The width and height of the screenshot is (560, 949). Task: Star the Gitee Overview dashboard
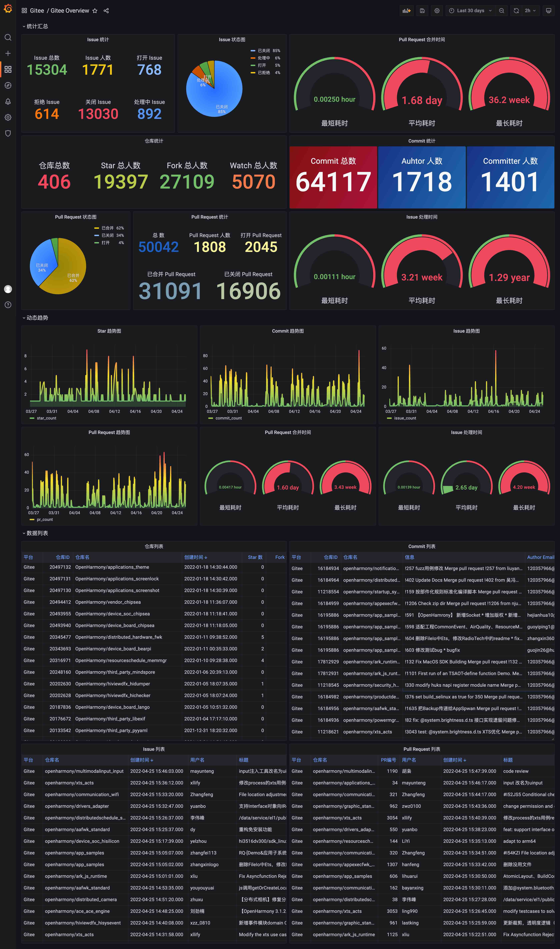[95, 11]
